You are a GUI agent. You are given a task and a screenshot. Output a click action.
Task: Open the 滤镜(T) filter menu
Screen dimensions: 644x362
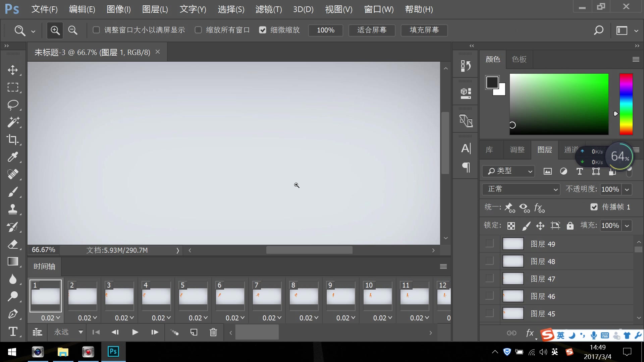[x=269, y=9]
